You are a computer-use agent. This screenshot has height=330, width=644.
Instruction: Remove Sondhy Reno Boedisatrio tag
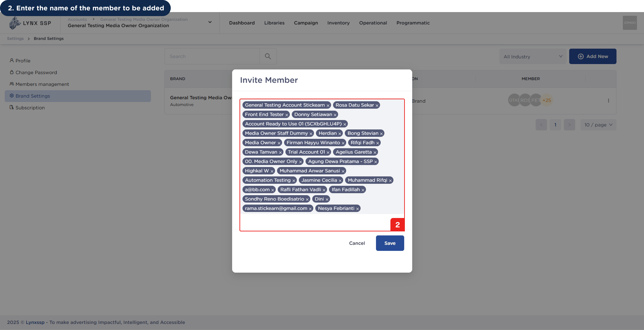click(x=307, y=199)
